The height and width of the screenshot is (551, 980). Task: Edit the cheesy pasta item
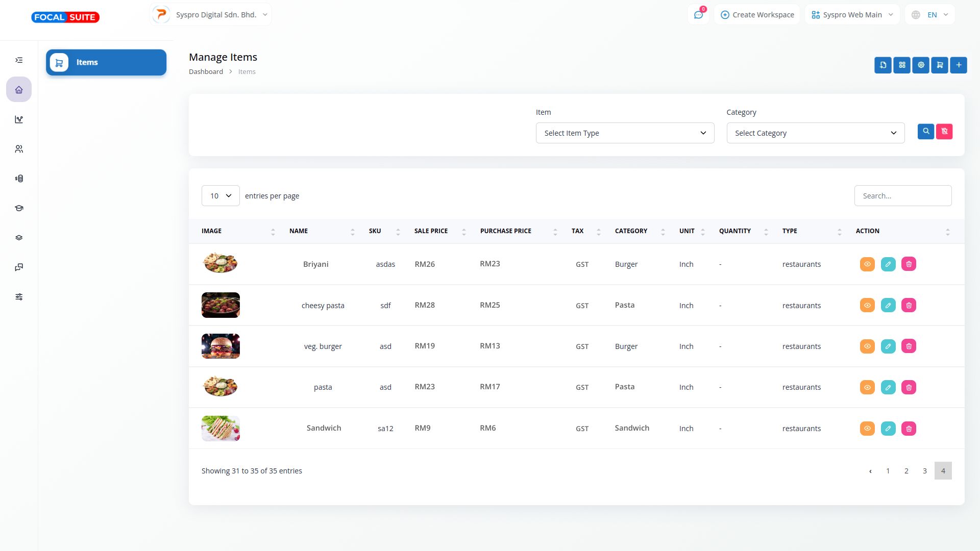pos(888,306)
